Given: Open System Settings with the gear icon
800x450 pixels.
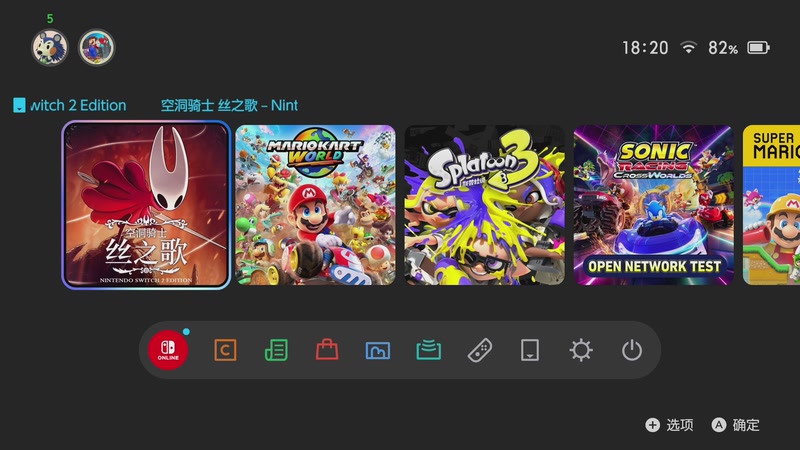Looking at the screenshot, I should [x=581, y=351].
